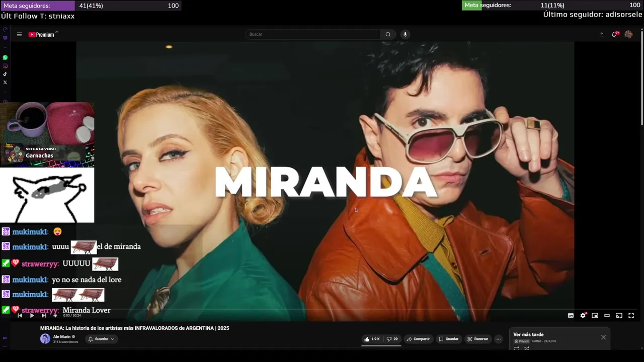Open X in browser sidebar
The width and height of the screenshot is (644, 362).
pos(5,82)
